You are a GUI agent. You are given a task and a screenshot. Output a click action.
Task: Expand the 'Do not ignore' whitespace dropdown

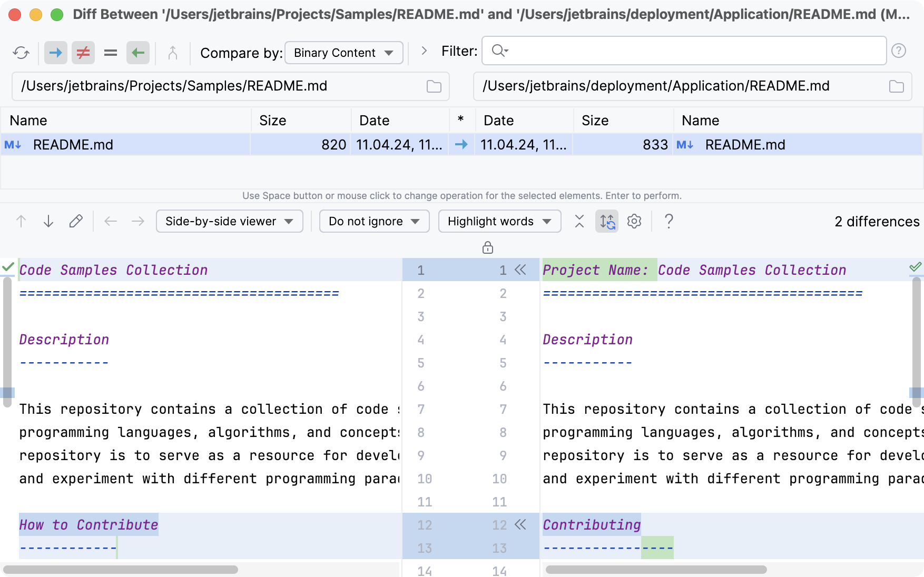(x=374, y=222)
